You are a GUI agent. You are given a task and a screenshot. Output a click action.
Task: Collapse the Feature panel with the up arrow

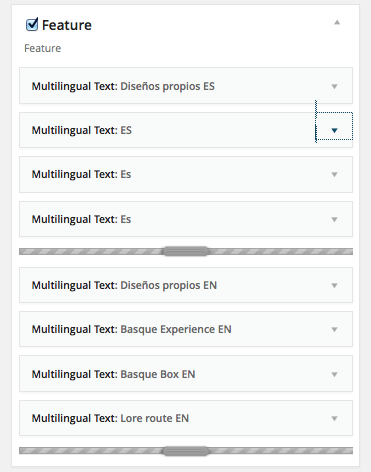[x=337, y=22]
